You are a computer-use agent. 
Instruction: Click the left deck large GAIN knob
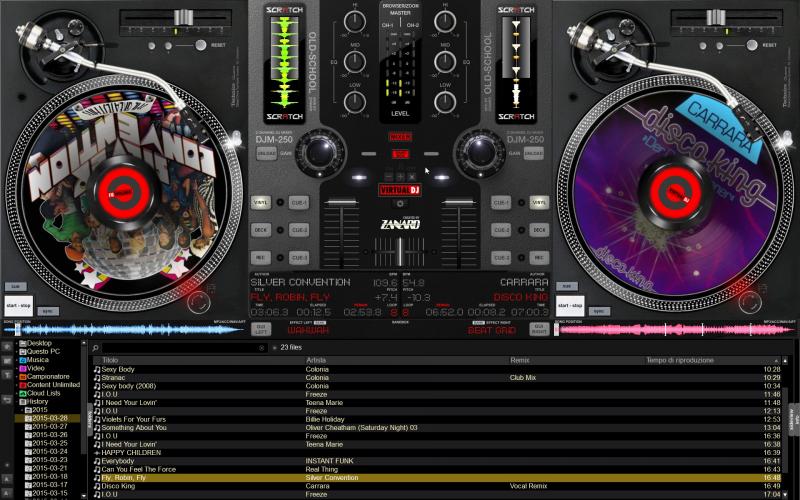click(x=320, y=153)
